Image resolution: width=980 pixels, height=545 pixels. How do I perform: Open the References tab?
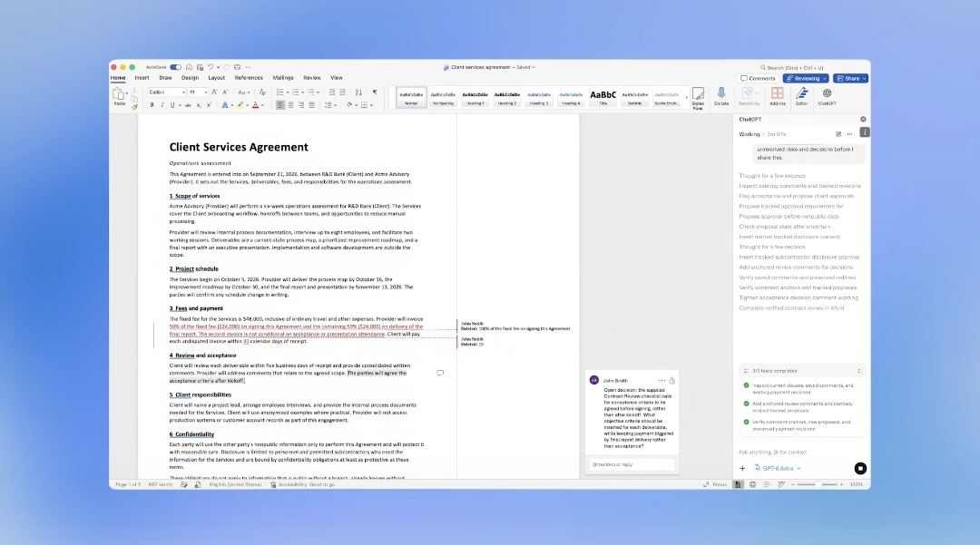[x=249, y=78]
